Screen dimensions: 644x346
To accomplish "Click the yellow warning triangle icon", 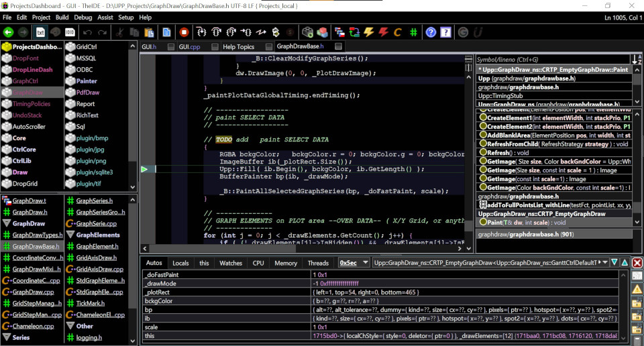I will [x=637, y=289].
